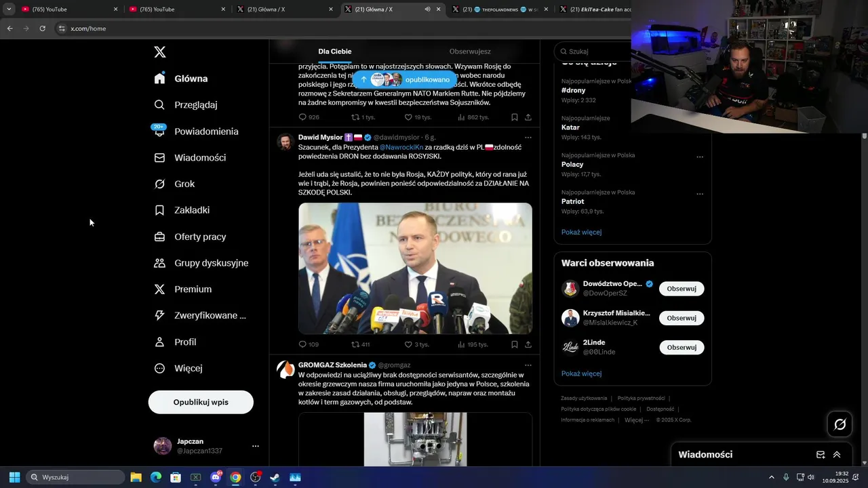Open the press conference photo in Dawid Mysior's post
The image size is (868, 488).
(x=415, y=268)
